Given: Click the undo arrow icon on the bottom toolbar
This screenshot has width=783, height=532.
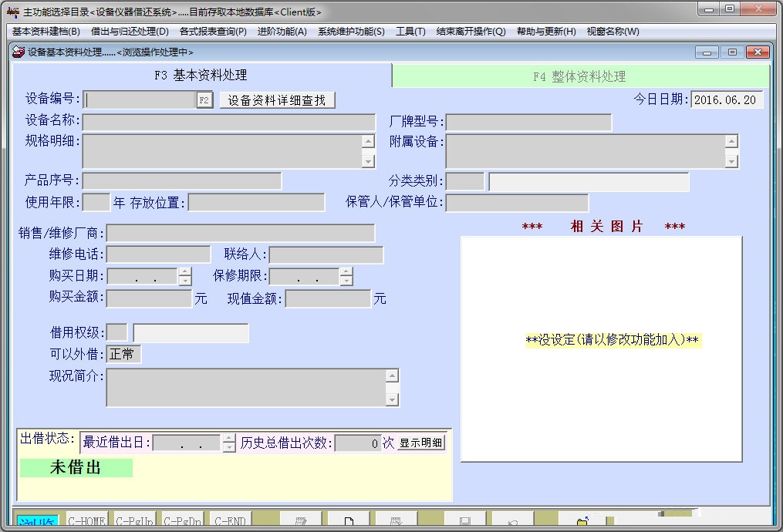Looking at the screenshot, I should click(x=514, y=520).
